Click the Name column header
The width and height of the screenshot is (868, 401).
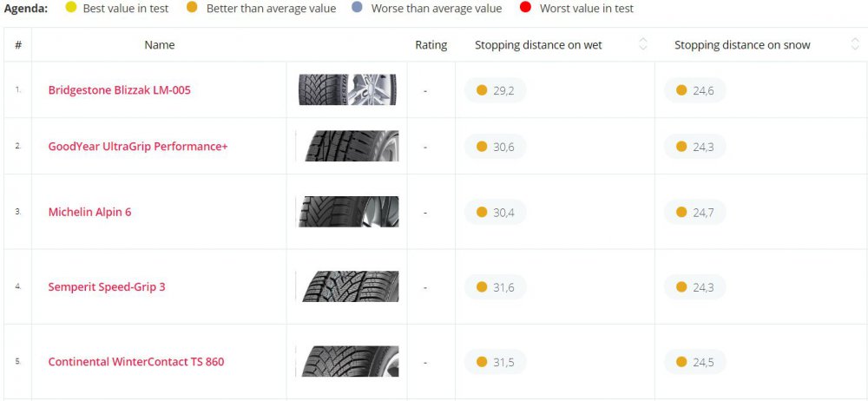click(x=159, y=45)
